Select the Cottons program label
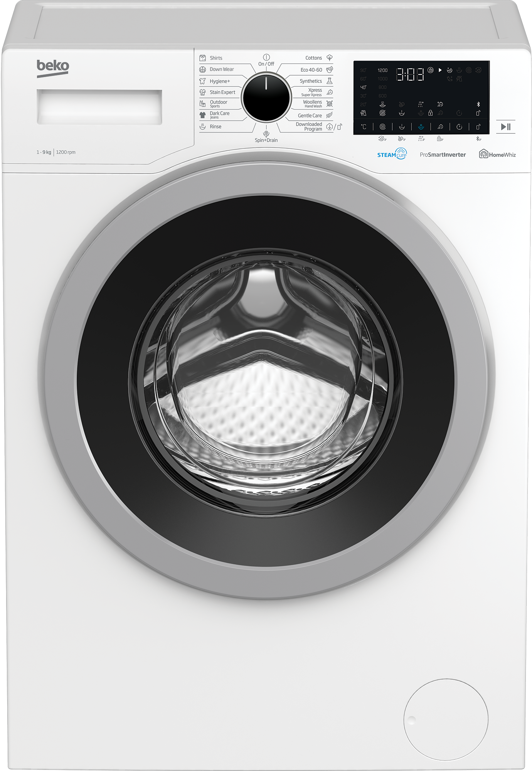The height and width of the screenshot is (771, 532). coord(313,58)
